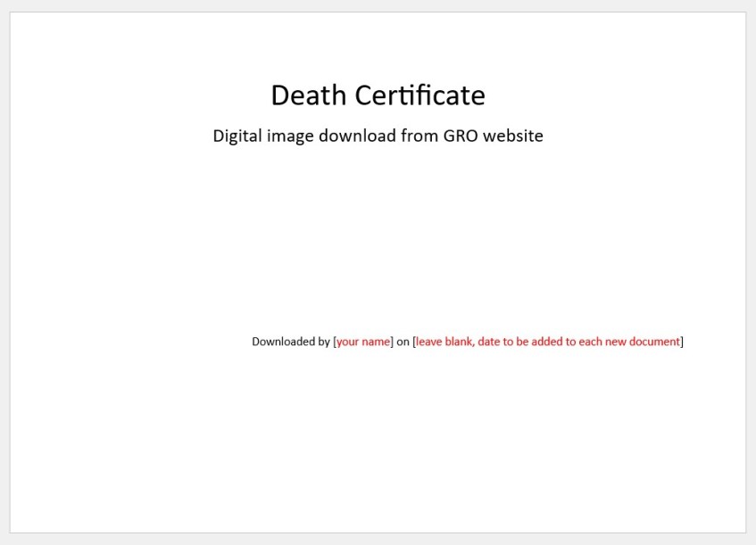Click the word "date" in red placeholder
The image size is (756, 545).
pyautogui.click(x=490, y=342)
